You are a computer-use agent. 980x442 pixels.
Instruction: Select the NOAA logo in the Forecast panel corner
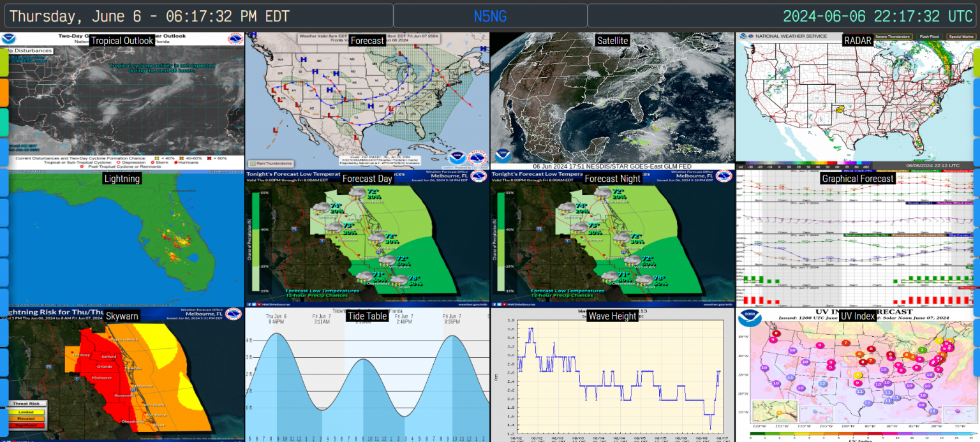pyautogui.click(x=457, y=158)
